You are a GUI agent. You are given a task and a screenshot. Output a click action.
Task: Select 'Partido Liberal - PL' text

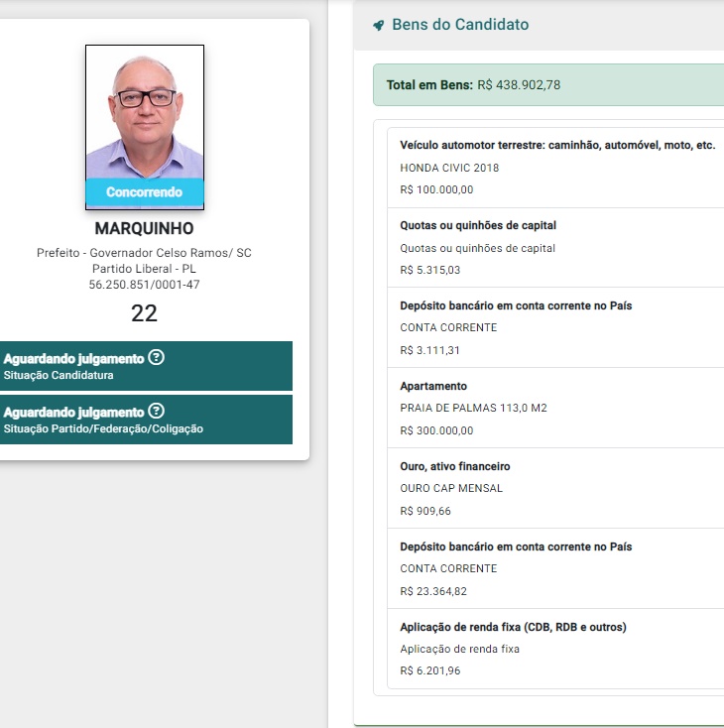coord(144,269)
